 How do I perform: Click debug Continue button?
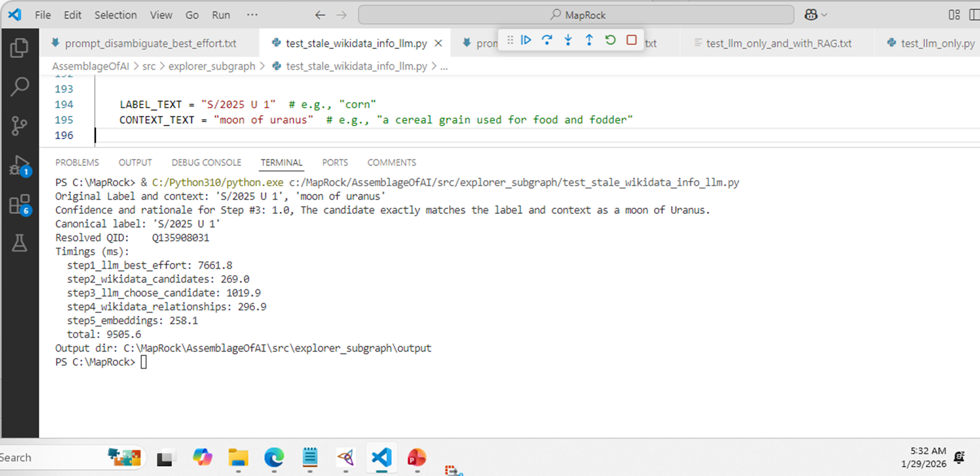(526, 40)
